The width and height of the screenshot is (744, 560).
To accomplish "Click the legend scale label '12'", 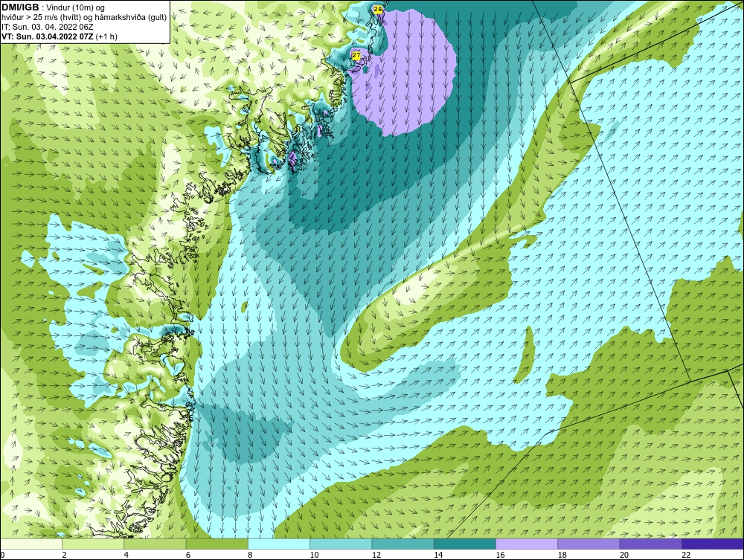I will (376, 556).
